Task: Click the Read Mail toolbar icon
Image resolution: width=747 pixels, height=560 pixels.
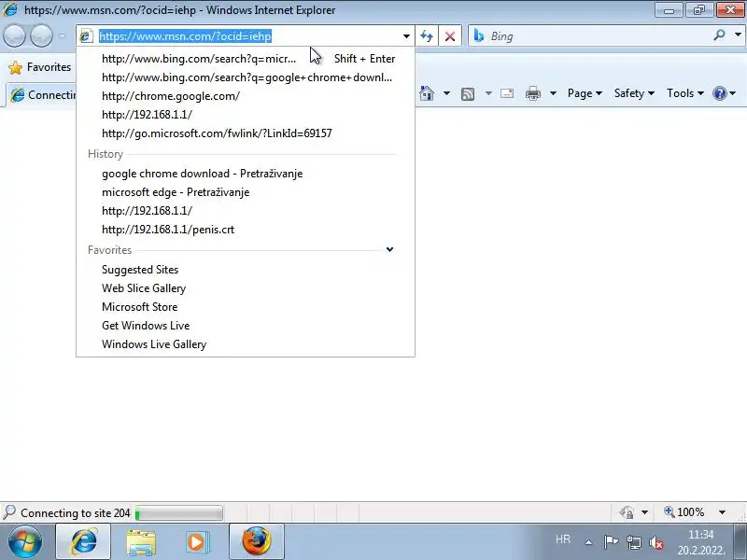Action: click(507, 93)
